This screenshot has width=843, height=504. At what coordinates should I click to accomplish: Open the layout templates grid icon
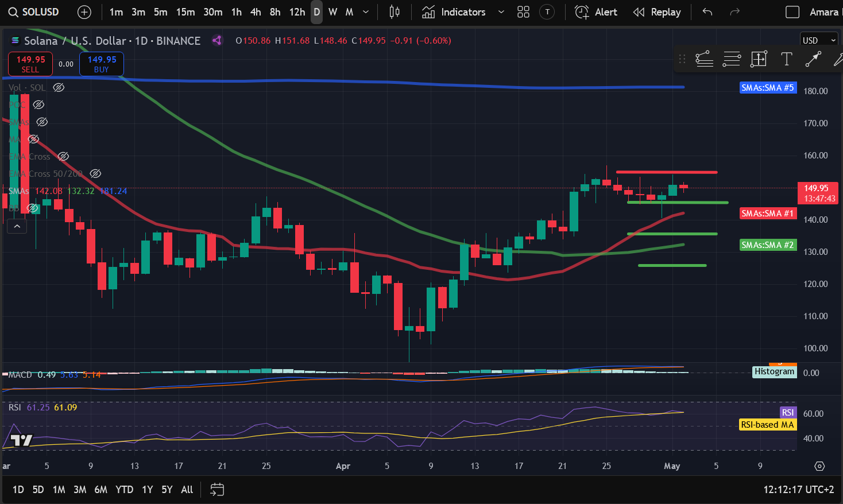click(523, 12)
